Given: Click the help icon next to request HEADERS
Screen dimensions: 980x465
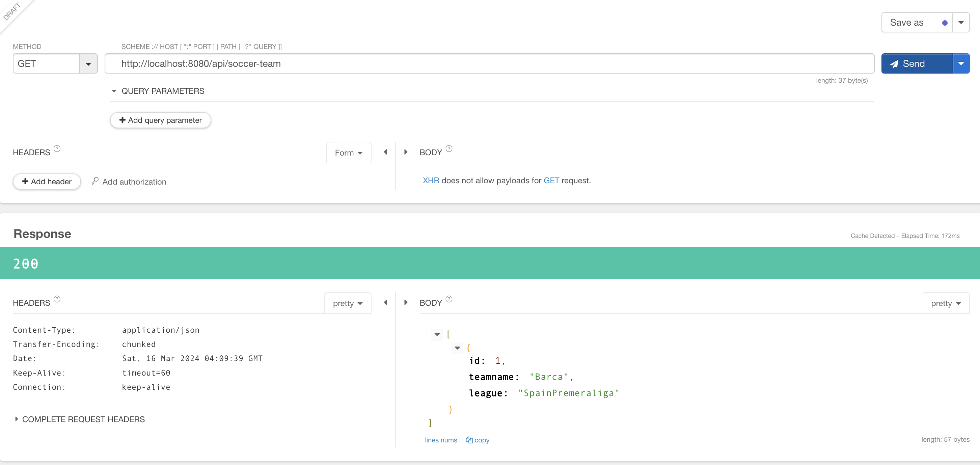Looking at the screenshot, I should [57, 148].
